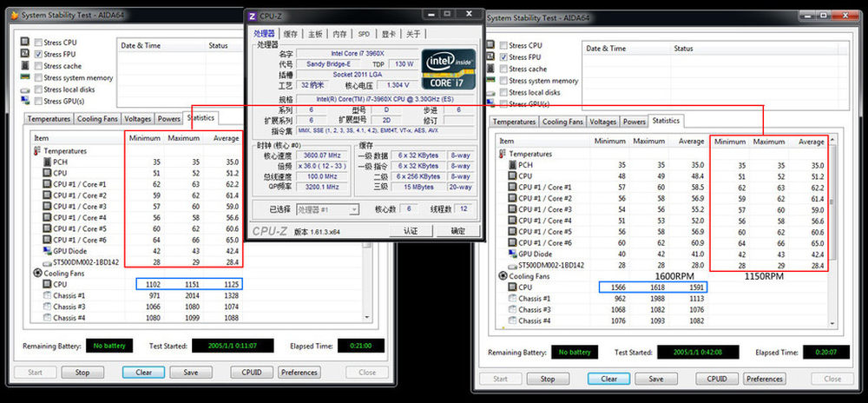This screenshot has width=868, height=403.
Task: Click the 确定 button in CPU-Z
Action: 457,231
